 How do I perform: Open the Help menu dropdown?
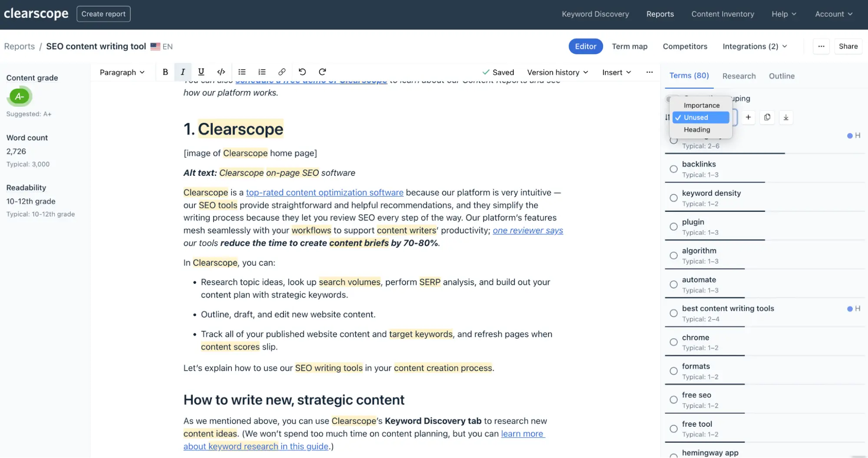784,14
